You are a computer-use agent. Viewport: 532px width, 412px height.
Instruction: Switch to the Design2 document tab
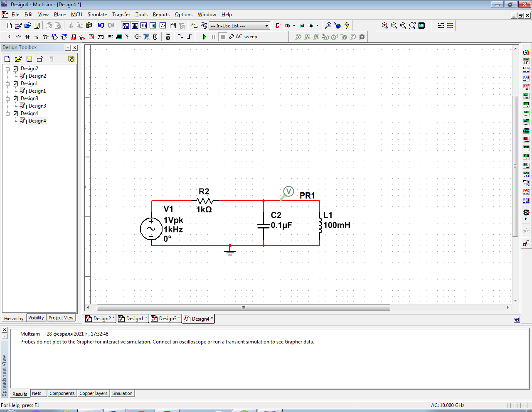coord(100,319)
